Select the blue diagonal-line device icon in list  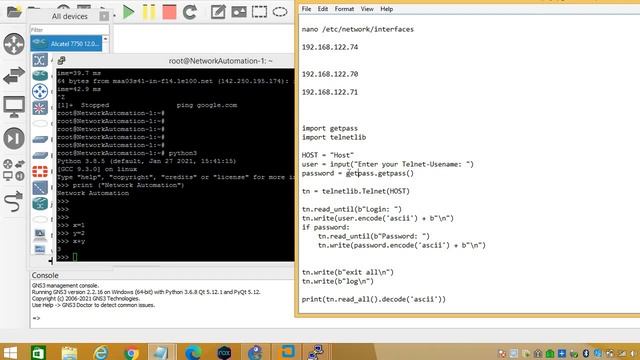pos(40,188)
